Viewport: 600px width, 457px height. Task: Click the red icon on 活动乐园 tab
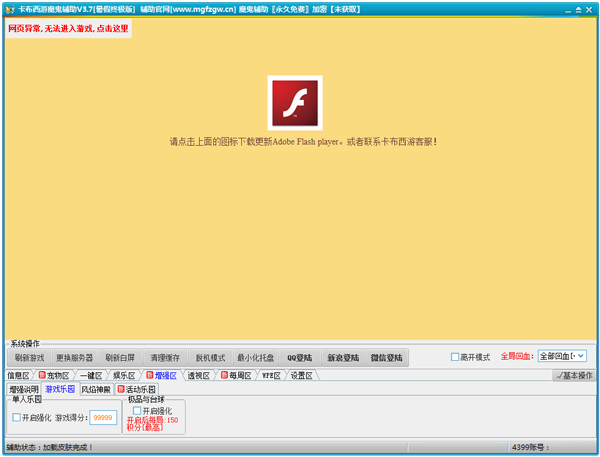121,389
